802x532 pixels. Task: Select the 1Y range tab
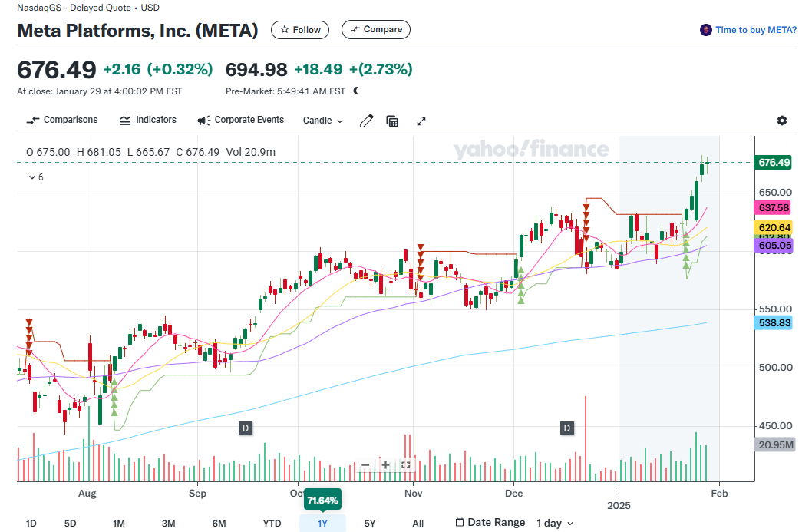pyautogui.click(x=322, y=524)
